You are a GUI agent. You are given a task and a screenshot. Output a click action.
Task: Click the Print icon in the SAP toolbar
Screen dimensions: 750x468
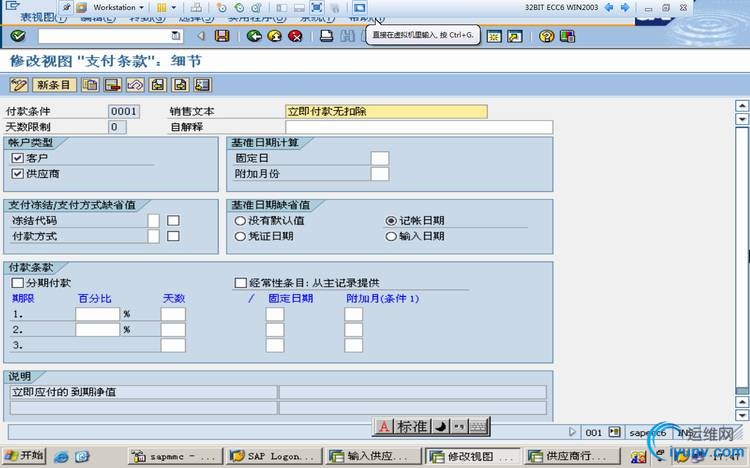[x=326, y=36]
